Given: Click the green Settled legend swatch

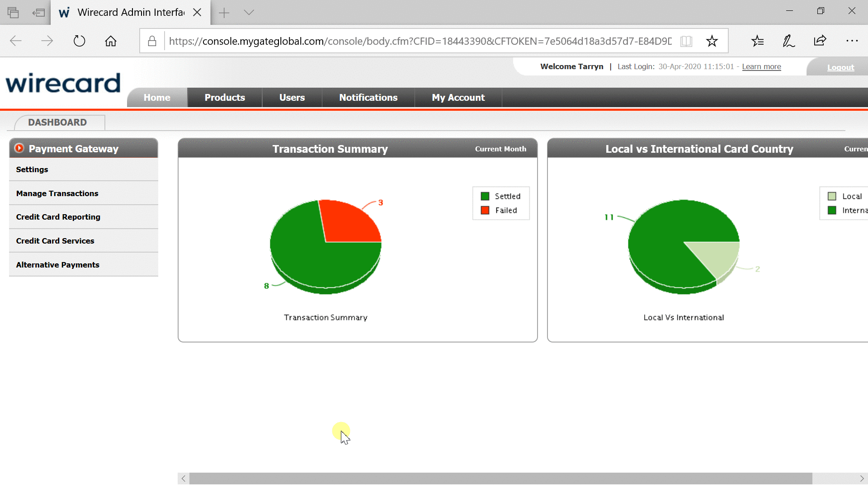Looking at the screenshot, I should pyautogui.click(x=485, y=196).
